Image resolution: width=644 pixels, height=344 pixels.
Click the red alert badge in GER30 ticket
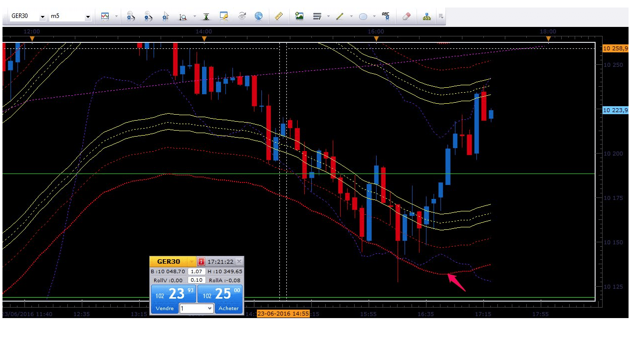point(202,262)
